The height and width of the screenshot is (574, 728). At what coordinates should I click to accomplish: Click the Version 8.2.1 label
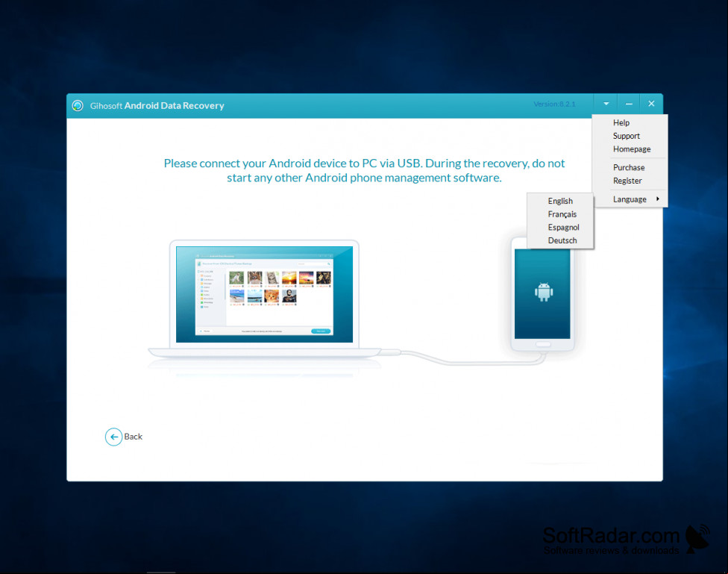[554, 104]
